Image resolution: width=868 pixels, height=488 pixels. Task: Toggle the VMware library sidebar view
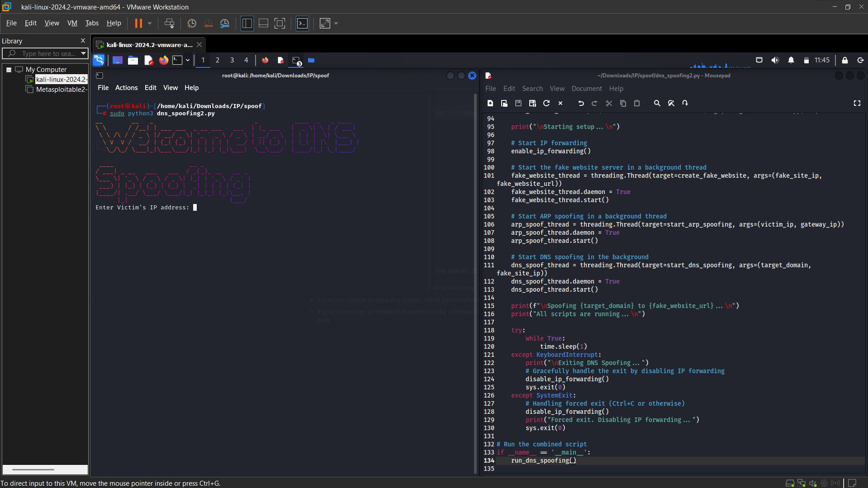pyautogui.click(x=247, y=24)
